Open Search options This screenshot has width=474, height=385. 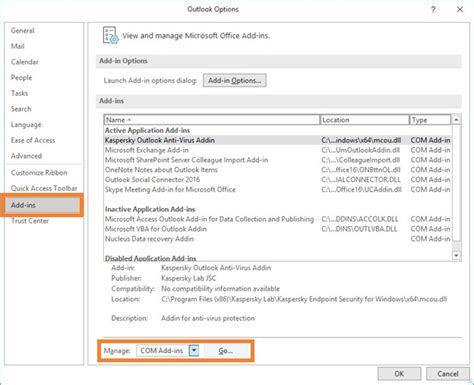click(21, 109)
